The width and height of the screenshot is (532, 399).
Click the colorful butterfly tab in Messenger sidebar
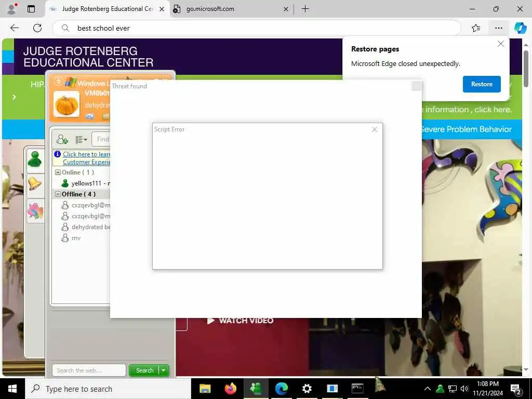(35, 210)
